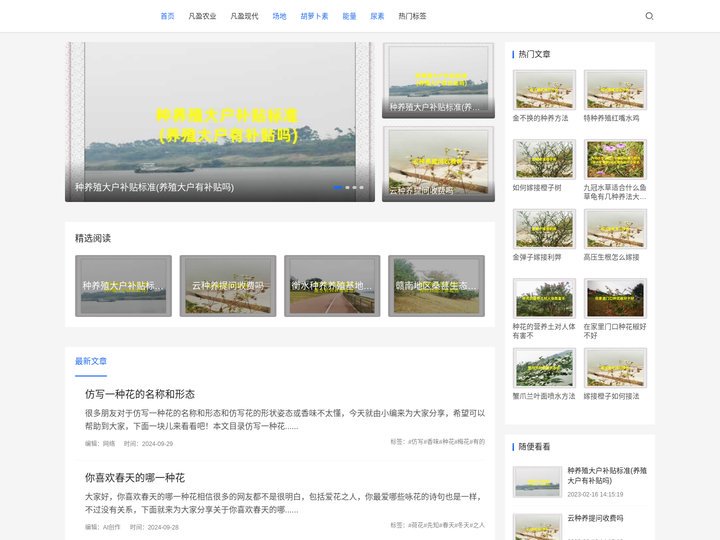Image resolution: width=720 pixels, height=540 pixels.
Task: Open hot article thumbnail 金不换的种养方法
Action: [544, 90]
